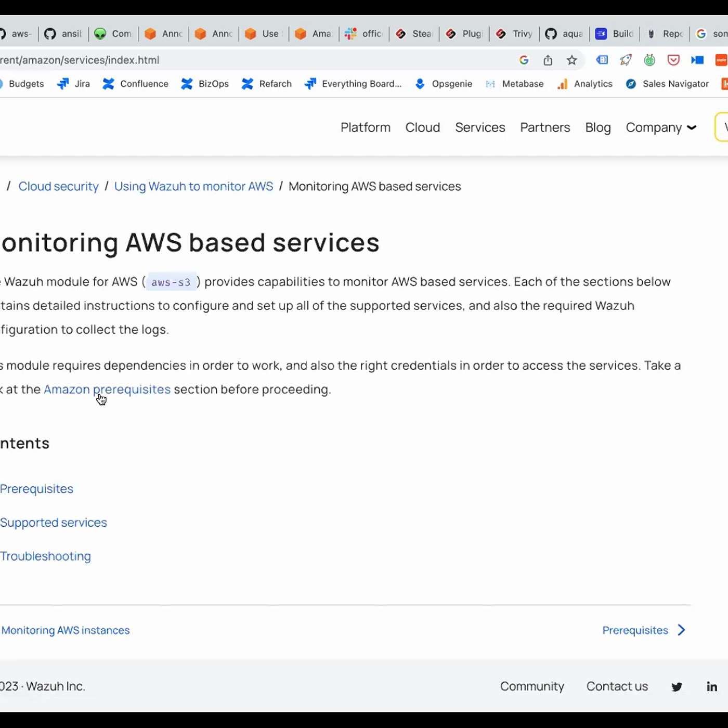Click the share page icon in address bar

click(548, 60)
